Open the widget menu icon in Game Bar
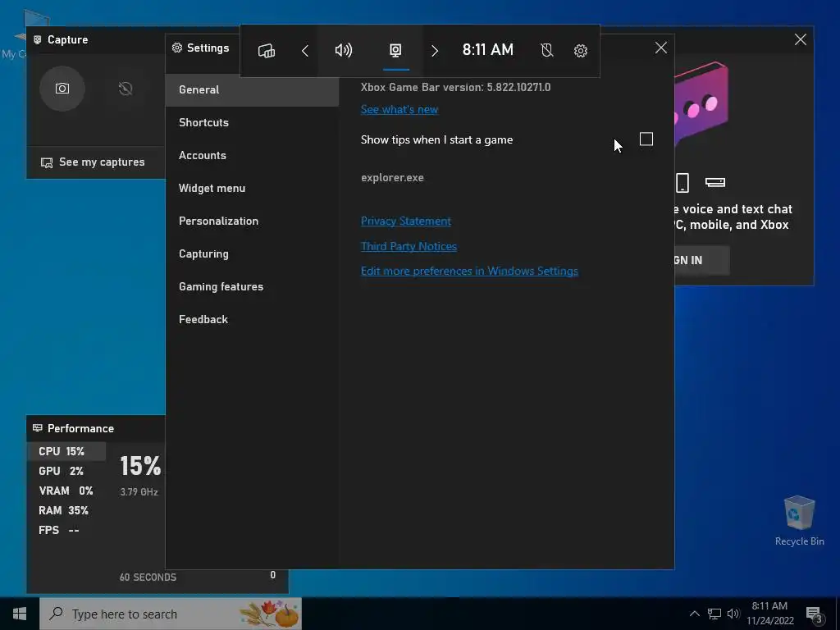This screenshot has width=840, height=630. [267, 51]
